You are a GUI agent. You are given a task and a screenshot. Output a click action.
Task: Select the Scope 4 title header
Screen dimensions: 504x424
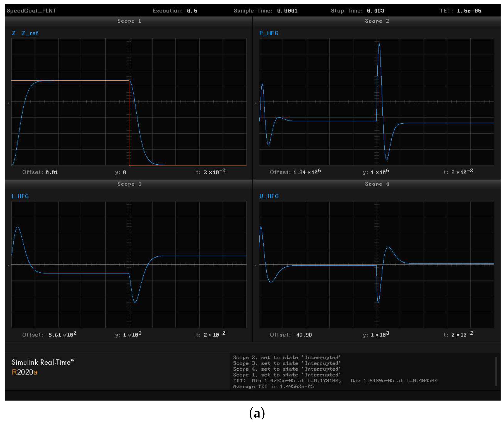[x=377, y=184]
